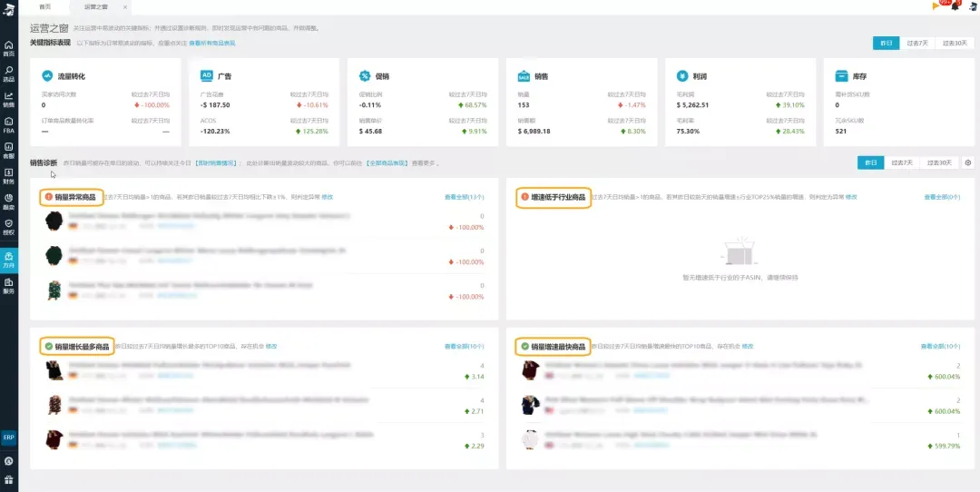
Task: Click the gift icon at sidebar bottom
Action: (9, 479)
